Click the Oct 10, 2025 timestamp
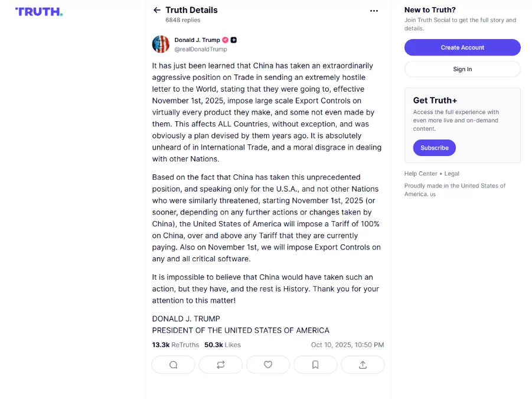532x399 pixels. coord(347,345)
